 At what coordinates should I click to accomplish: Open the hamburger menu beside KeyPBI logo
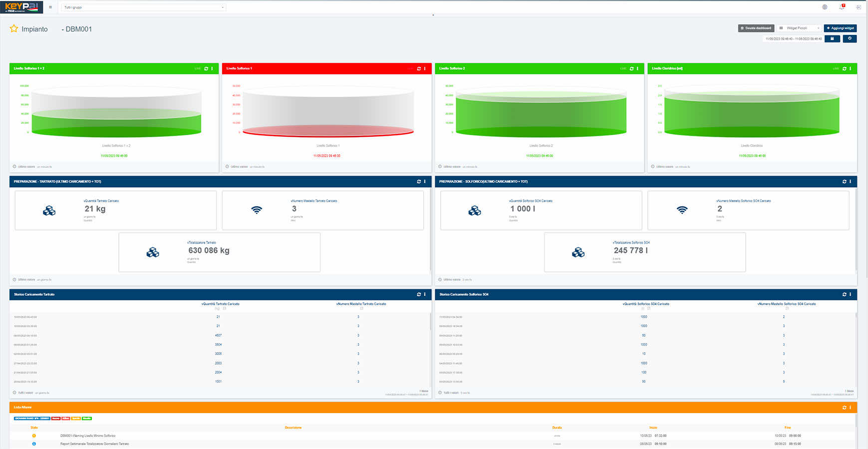click(50, 7)
